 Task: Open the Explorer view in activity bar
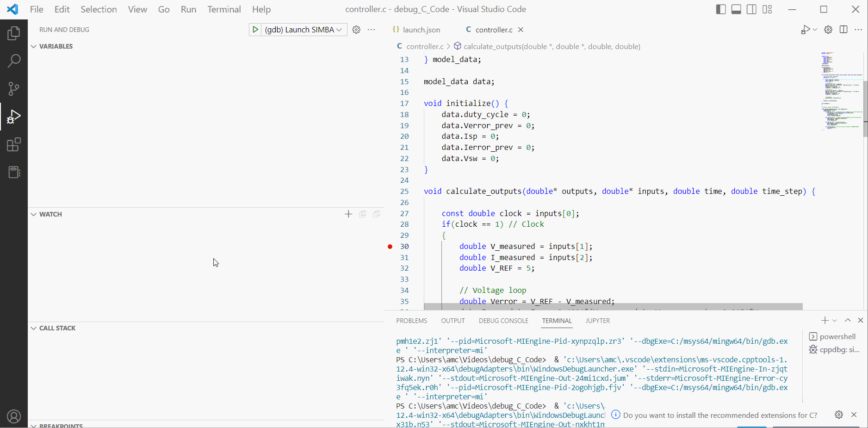click(14, 33)
